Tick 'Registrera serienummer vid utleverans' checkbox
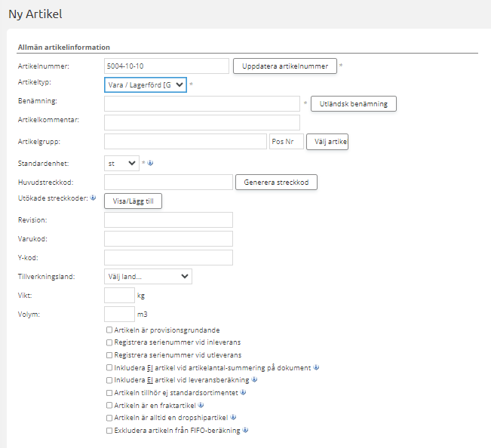The width and height of the screenshot is (491, 448). [x=110, y=355]
